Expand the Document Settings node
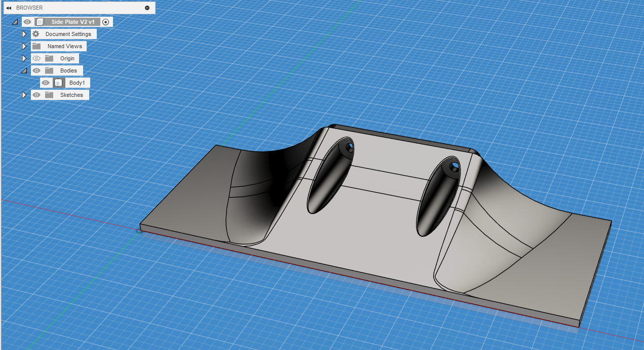 click(24, 34)
